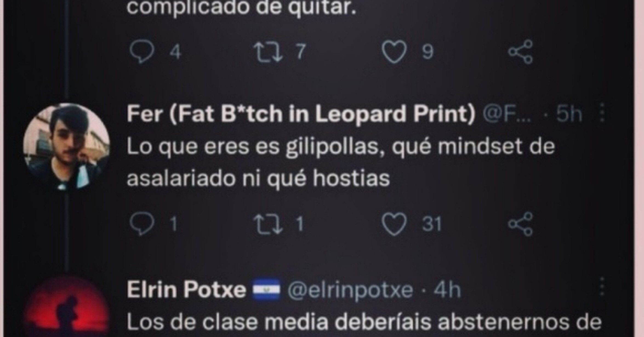Open Fer's truncated @F... handle
The height and width of the screenshot is (337, 644).
[x=506, y=113]
